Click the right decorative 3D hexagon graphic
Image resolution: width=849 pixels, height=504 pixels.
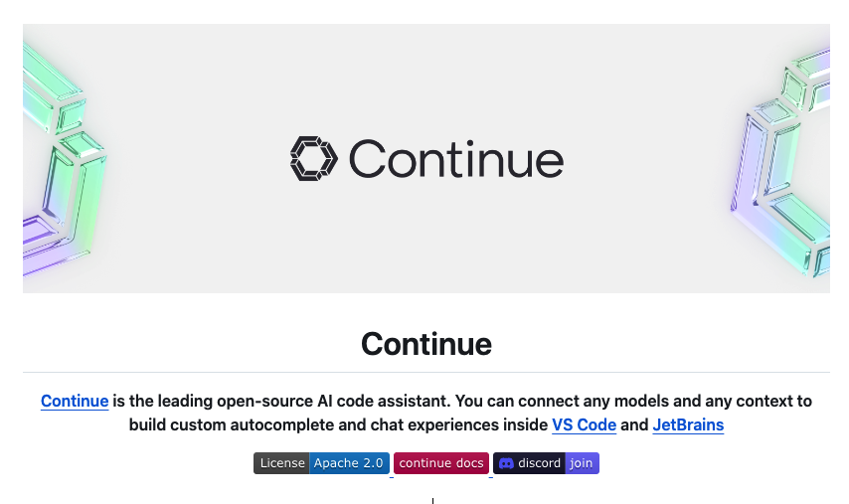pyautogui.click(x=785, y=164)
